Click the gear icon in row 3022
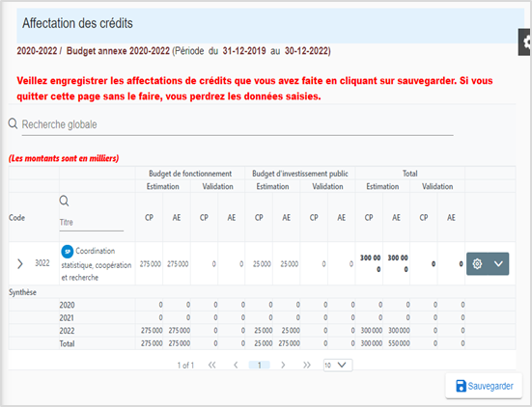Image resolution: width=532 pixels, height=407 pixels. click(477, 263)
